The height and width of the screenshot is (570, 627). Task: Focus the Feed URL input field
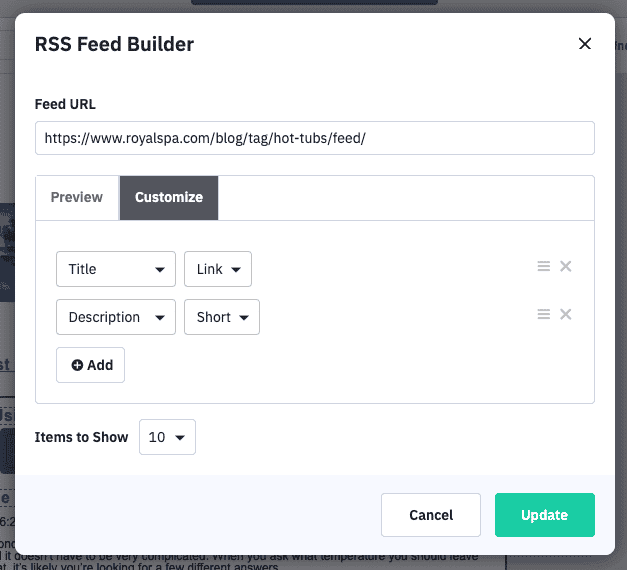pos(314,138)
